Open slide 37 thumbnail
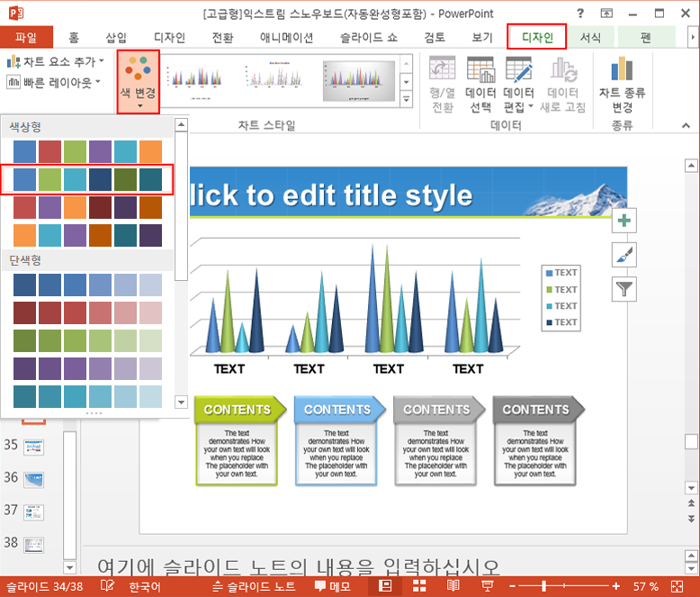Viewport: 700px width, 597px height. coord(34,512)
